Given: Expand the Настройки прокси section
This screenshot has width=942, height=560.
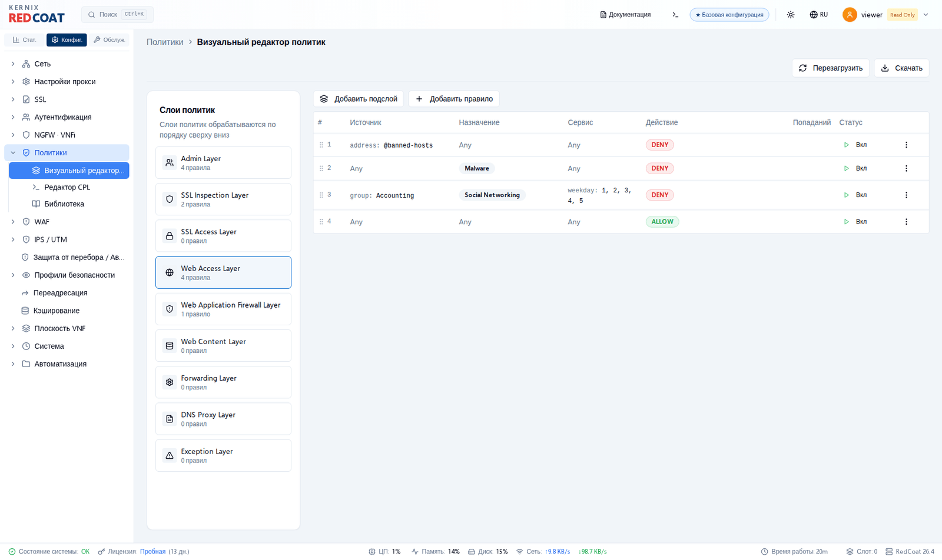Looking at the screenshot, I should point(13,82).
